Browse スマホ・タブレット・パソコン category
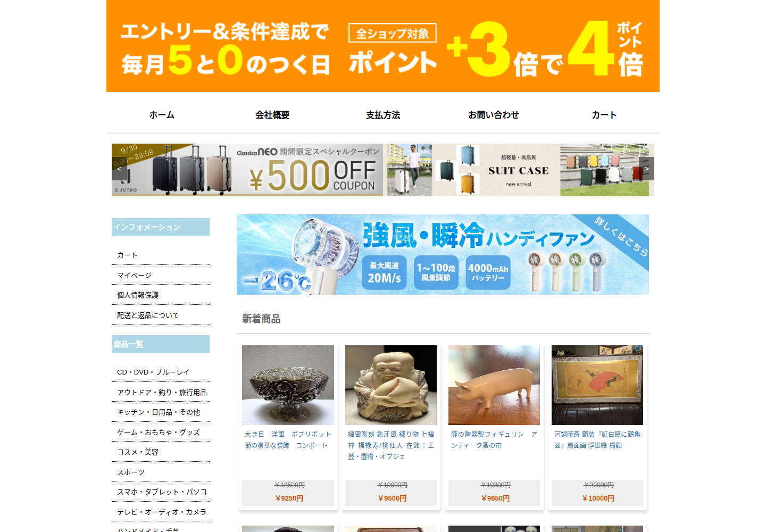Viewport: 766px width, 532px height. click(x=162, y=492)
